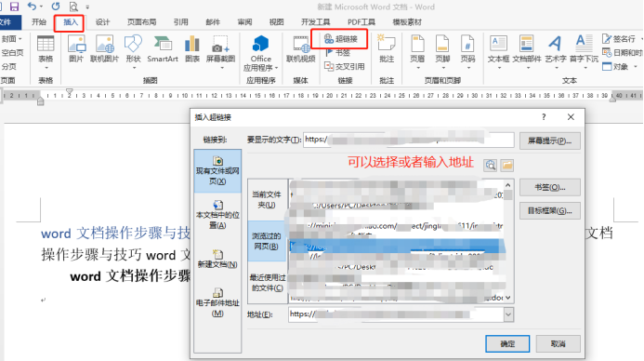
Task: Show Recent Files (最近使用过的文件) list
Action: (x=267, y=283)
